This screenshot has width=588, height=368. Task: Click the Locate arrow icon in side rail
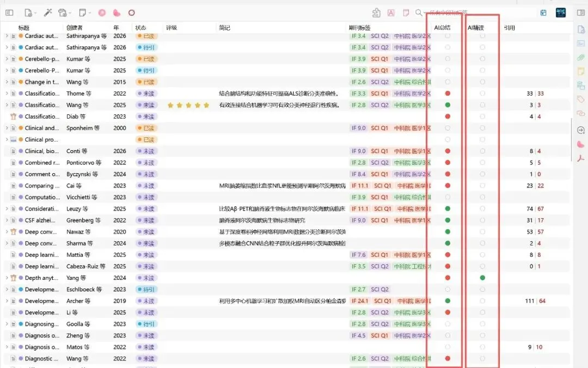pos(581,130)
